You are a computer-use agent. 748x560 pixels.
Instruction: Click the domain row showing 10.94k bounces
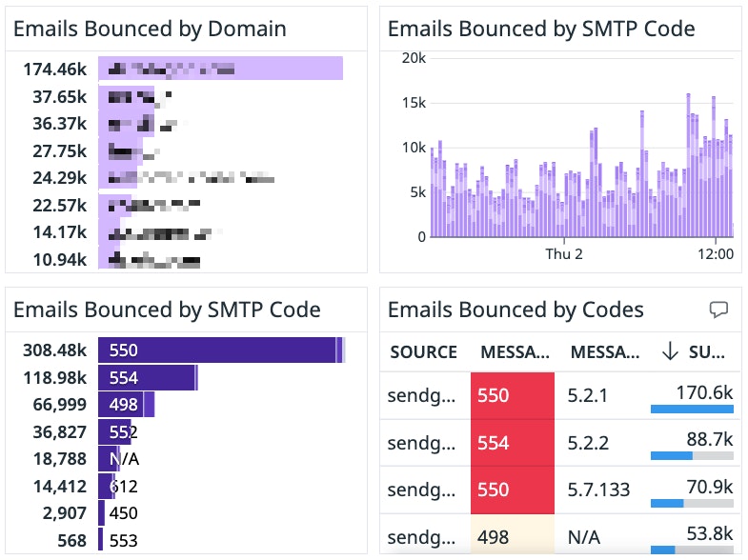[x=109, y=259]
